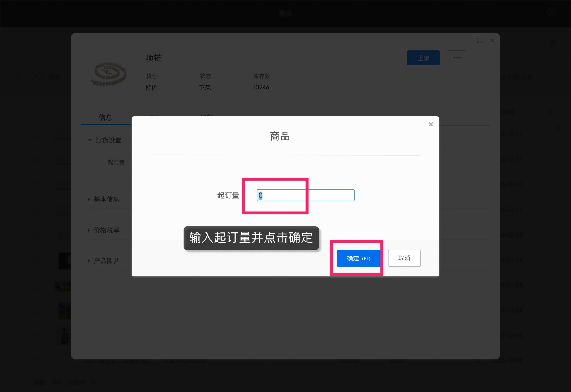Close the 商品 popup with its X icon
This screenshot has width=571, height=392.
coord(431,124)
